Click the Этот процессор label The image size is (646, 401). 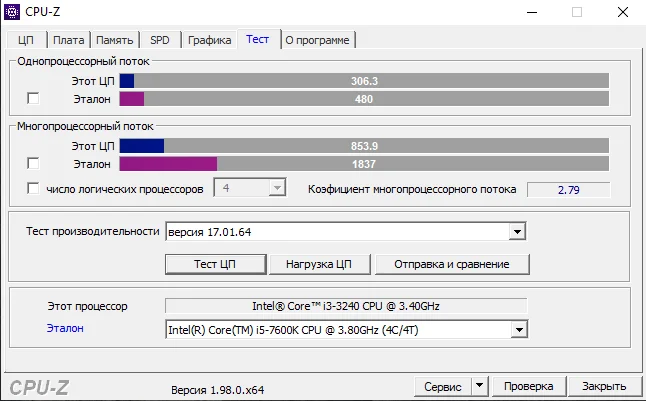[87, 306]
